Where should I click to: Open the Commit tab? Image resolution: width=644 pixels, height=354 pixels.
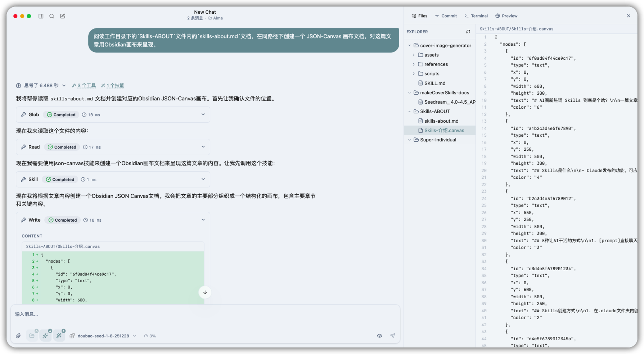pos(446,16)
